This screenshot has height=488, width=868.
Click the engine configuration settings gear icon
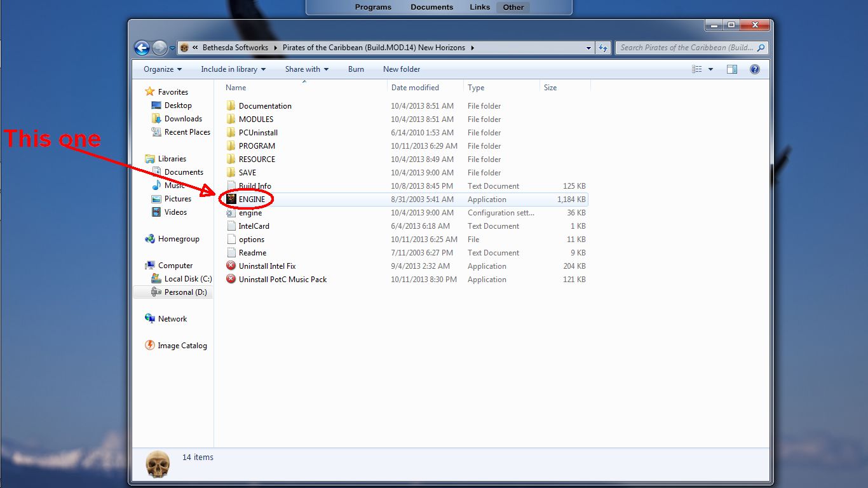[x=231, y=212]
